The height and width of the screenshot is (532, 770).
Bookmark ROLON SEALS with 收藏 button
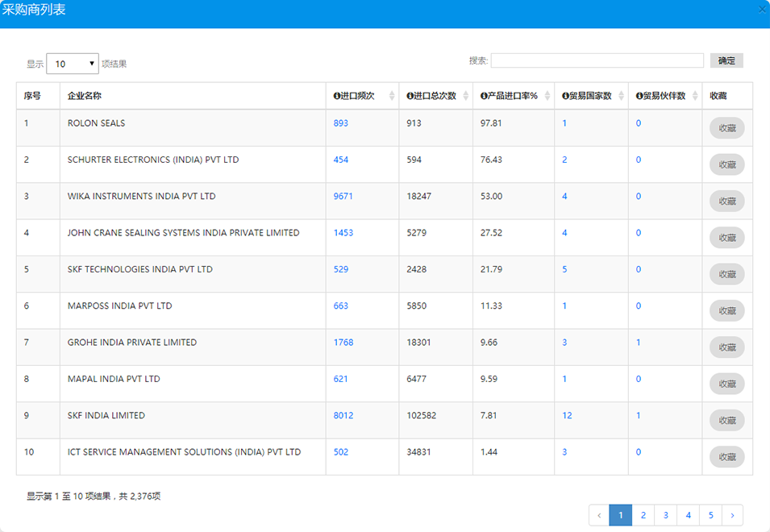pos(727,128)
